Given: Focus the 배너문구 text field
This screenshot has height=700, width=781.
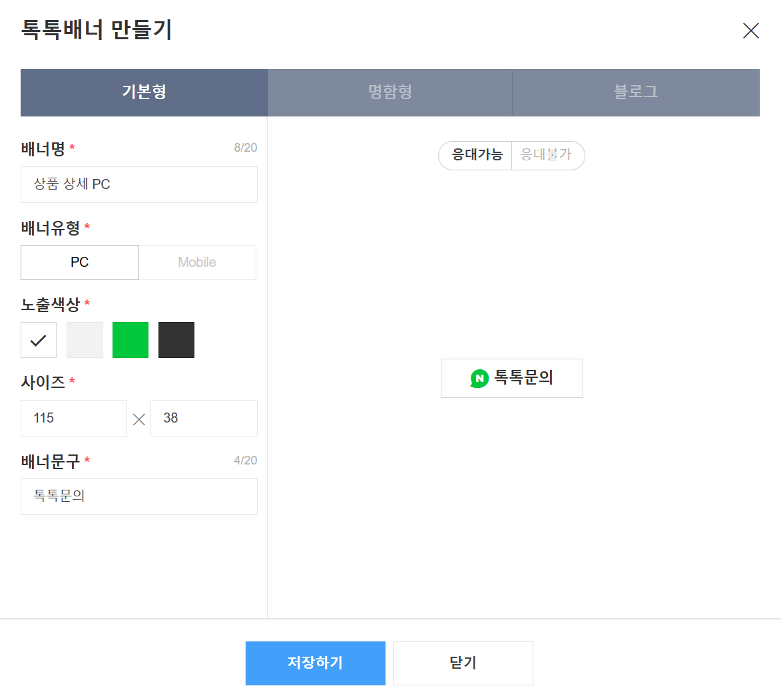Looking at the screenshot, I should (139, 496).
